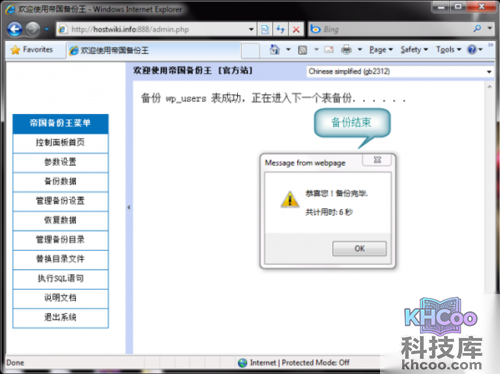The width and height of the screenshot is (500, 374).
Task: Minimize the Internet Explorer window
Action: [441, 7]
